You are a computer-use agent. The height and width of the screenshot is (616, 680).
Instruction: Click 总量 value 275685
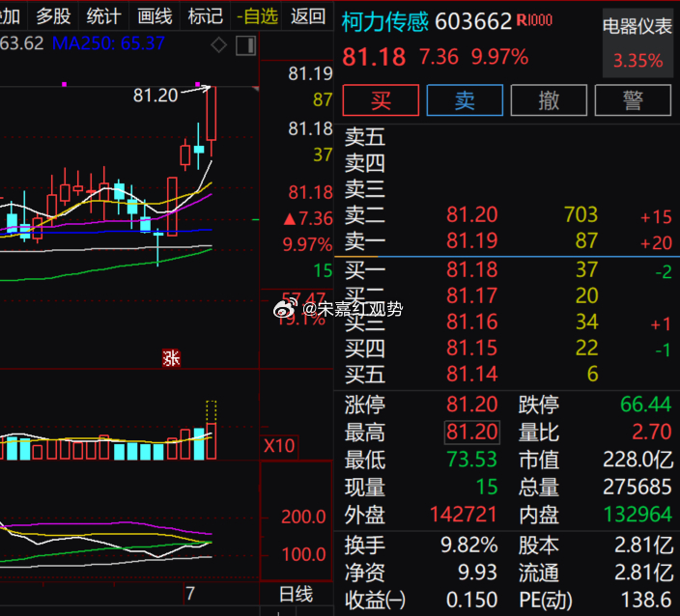tap(637, 487)
